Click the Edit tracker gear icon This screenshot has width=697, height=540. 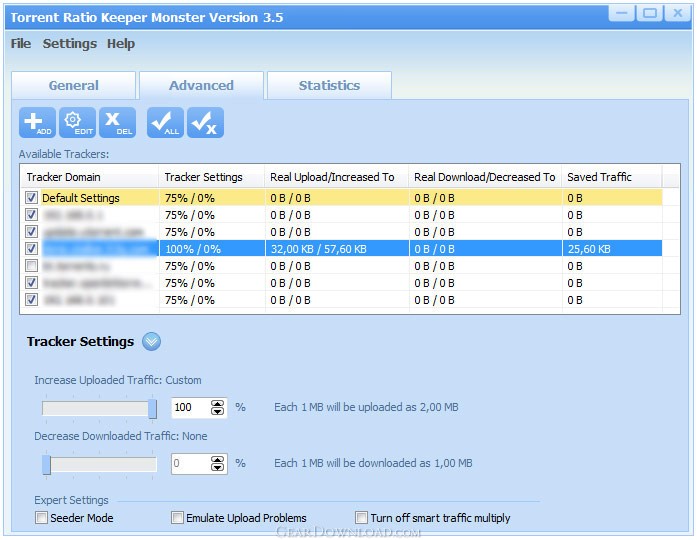click(x=77, y=123)
